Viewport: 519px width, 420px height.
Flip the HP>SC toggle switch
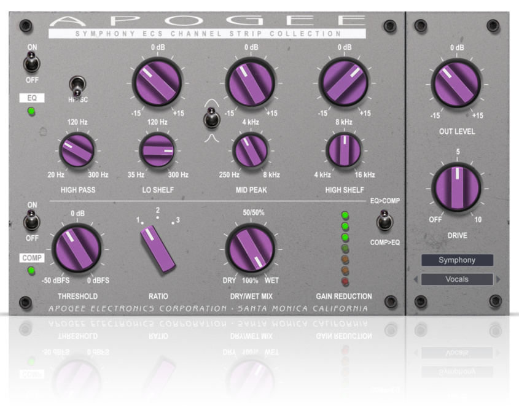(77, 87)
